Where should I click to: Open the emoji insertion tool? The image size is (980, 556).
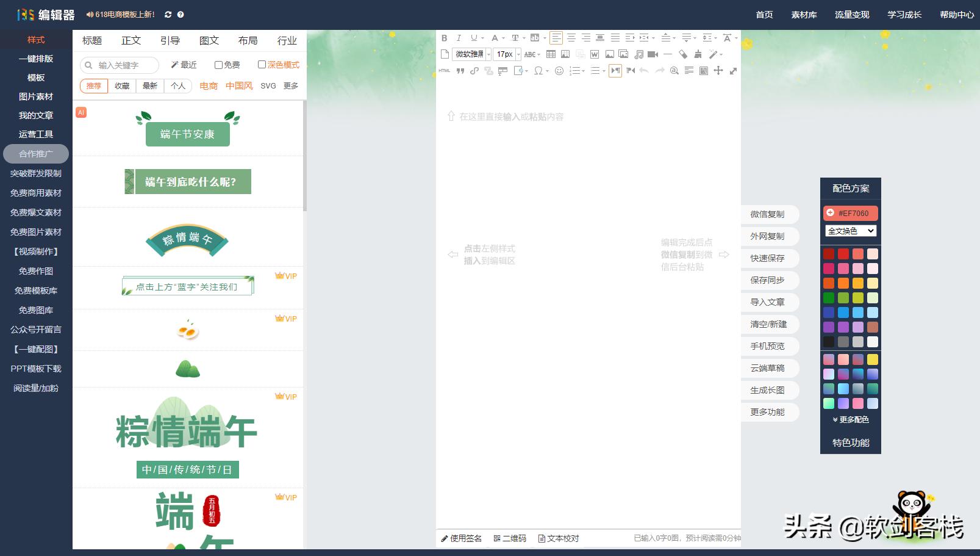pyautogui.click(x=560, y=70)
